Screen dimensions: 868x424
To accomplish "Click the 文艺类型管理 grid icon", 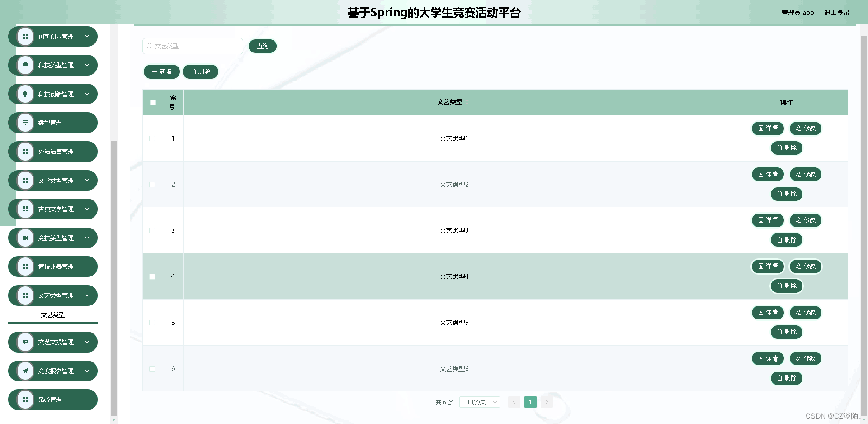I will [x=25, y=295].
